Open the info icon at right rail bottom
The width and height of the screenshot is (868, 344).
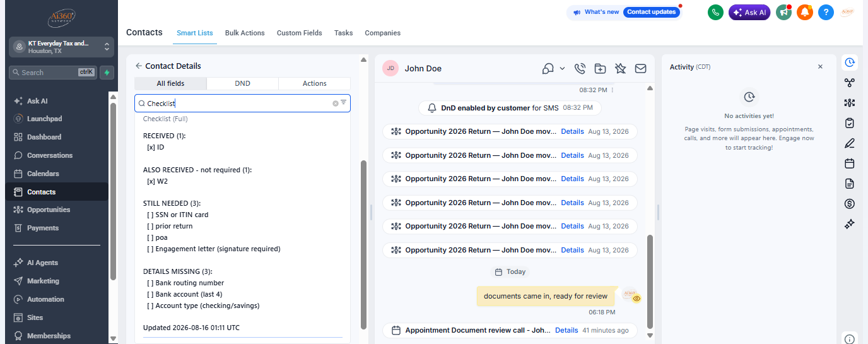[x=850, y=339]
